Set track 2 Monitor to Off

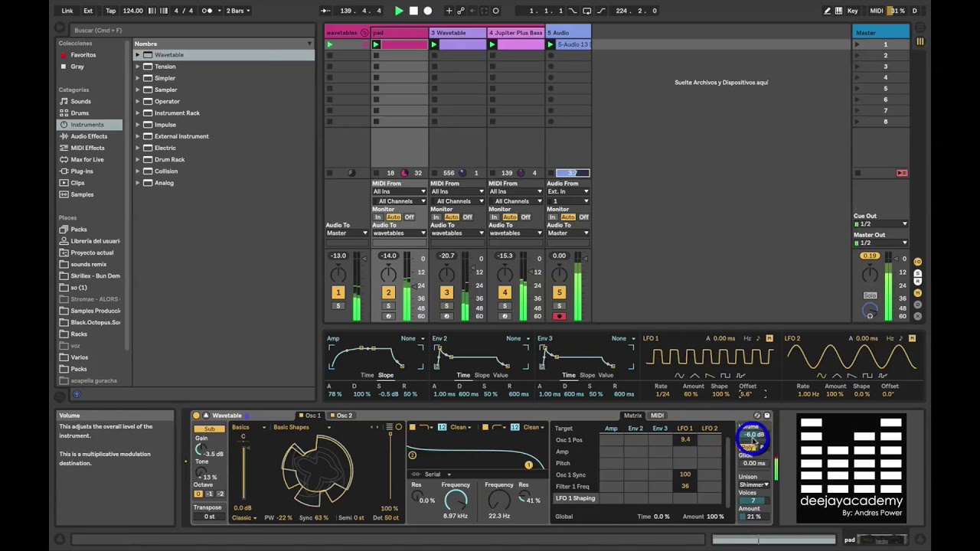pyautogui.click(x=409, y=217)
